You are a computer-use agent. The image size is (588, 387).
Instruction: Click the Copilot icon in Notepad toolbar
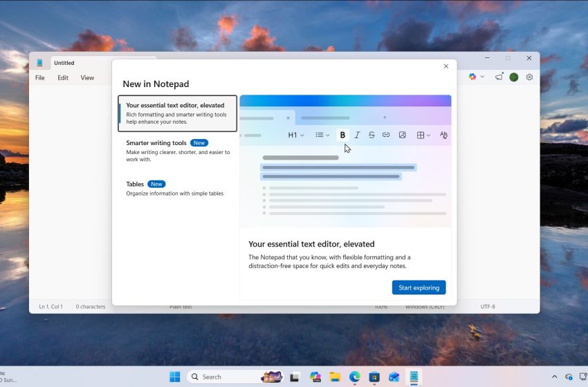coord(472,77)
